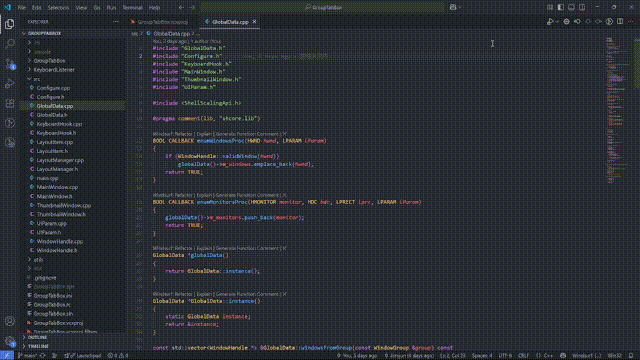Click UTF-8 encoding in status bar

click(505, 356)
